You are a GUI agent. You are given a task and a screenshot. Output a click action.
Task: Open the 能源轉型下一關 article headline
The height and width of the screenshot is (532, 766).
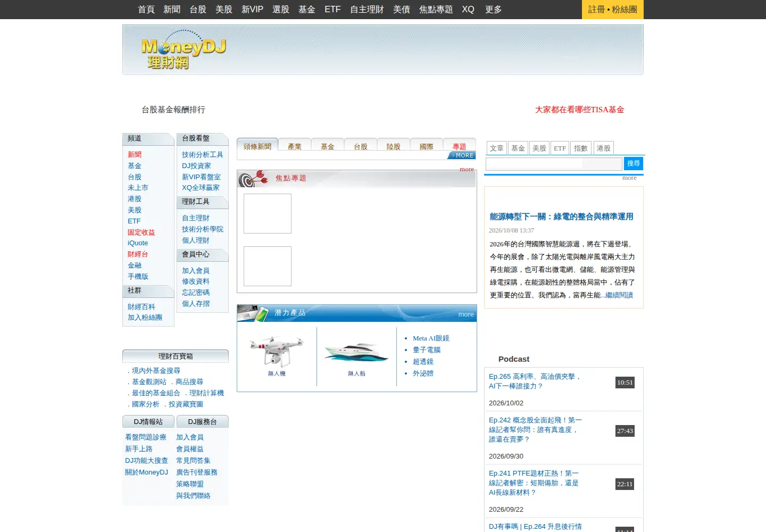pos(562,217)
